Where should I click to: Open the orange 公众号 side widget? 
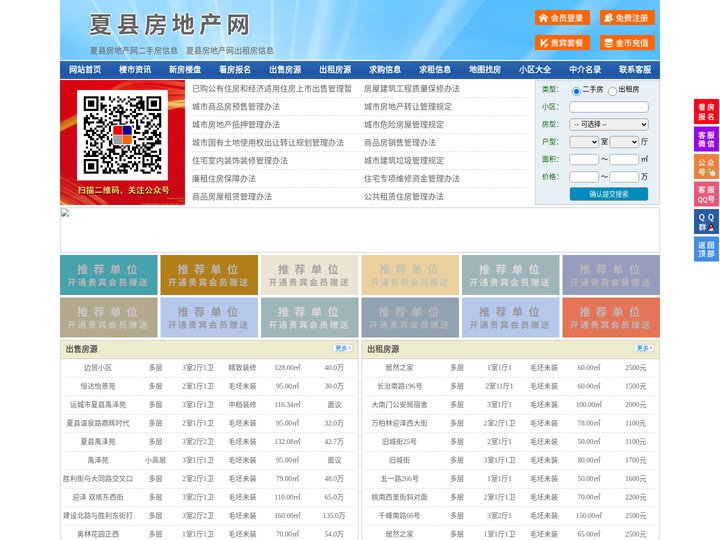pos(706,166)
